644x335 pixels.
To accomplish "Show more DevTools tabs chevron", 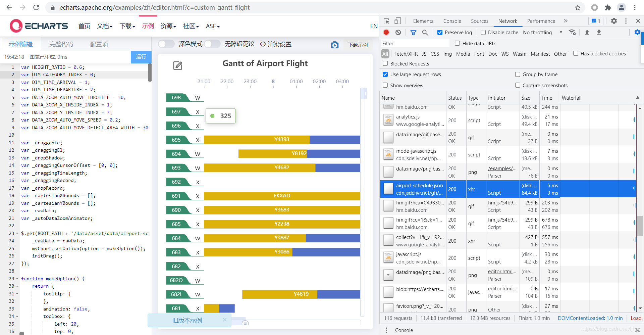I will [566, 21].
